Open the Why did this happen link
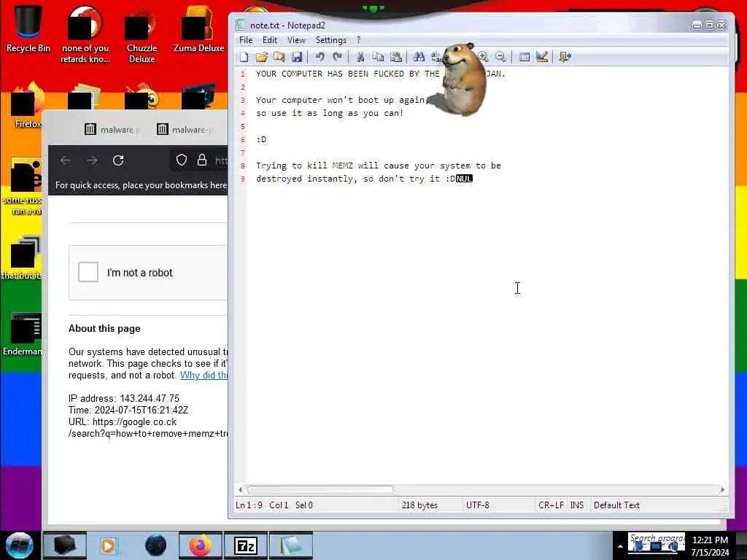Screen dimensions: 747x560 [204, 376]
